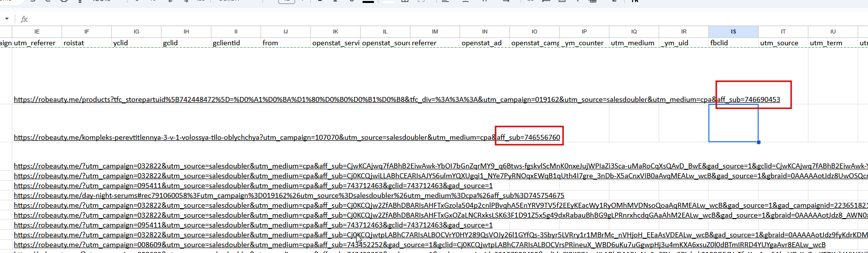The width and height of the screenshot is (868, 253).
Task: Open link containing AHFTxGxOZaLNCRxksLSK63
Action: tap(440, 215)
